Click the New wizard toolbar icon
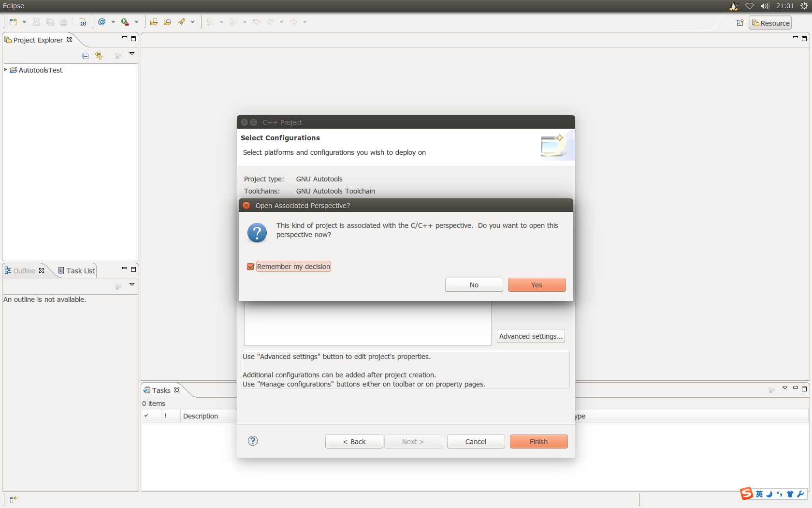The height and width of the screenshot is (508, 812). tap(13, 22)
